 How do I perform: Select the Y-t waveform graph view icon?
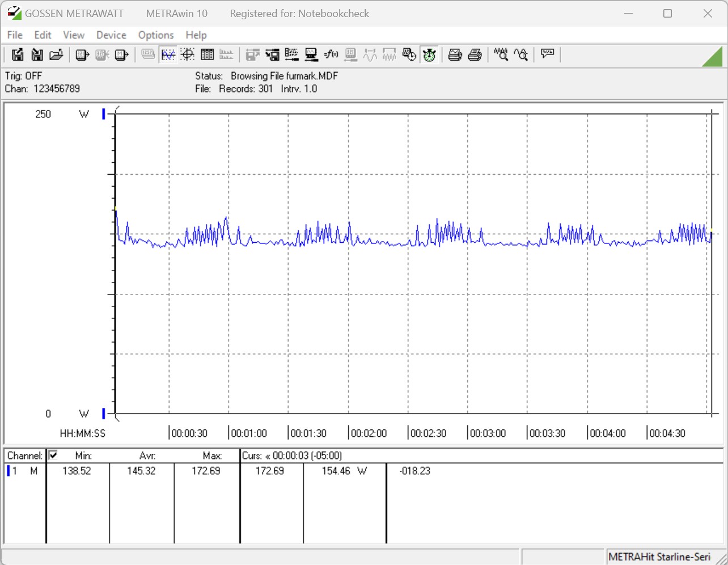click(168, 54)
